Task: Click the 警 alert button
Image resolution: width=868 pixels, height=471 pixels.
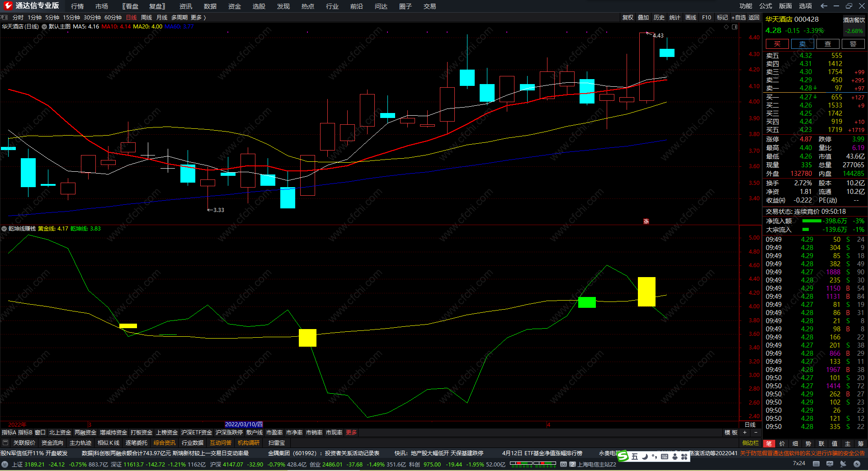Action: point(853,44)
